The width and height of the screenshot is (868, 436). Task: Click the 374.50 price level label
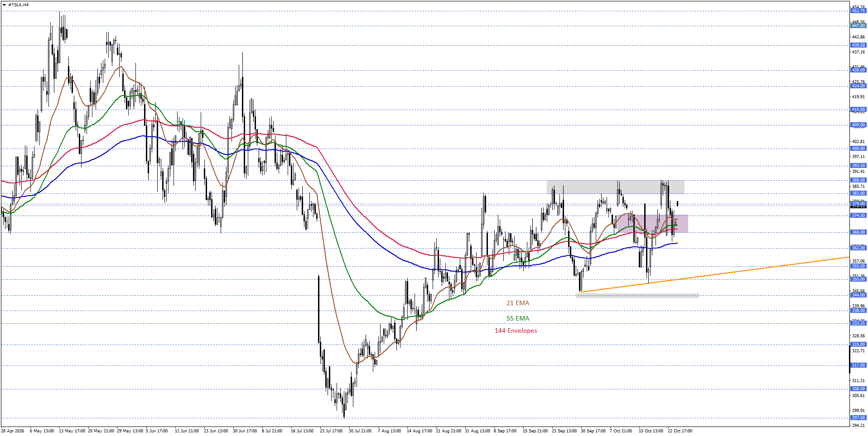(858, 216)
